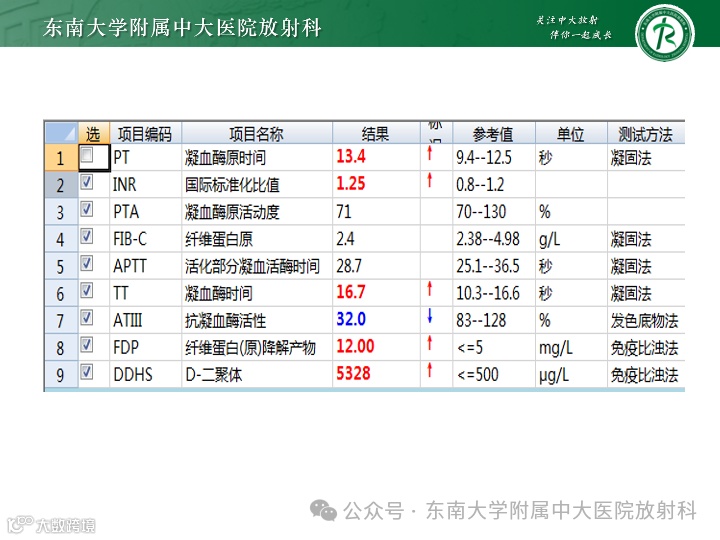Click the red result value 12.00
Viewport: 720px width, 540px height.
355,346
